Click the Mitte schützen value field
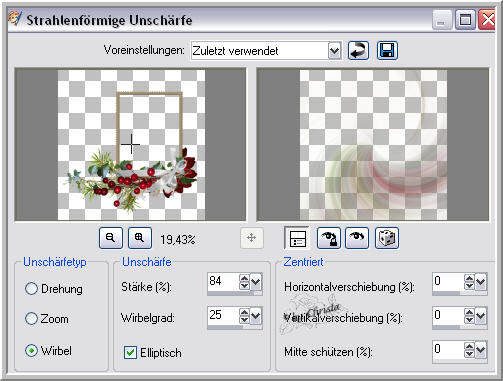Viewport: 503px width, 381px height. click(x=448, y=349)
